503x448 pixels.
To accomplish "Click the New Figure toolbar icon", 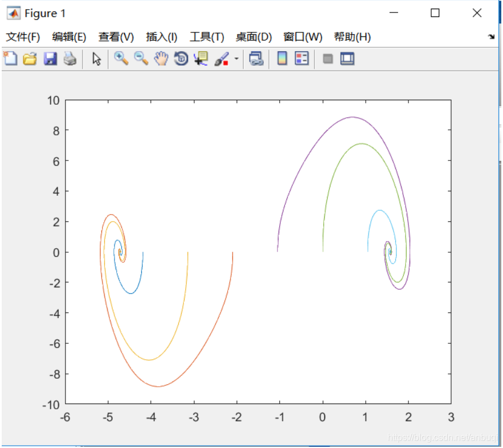I will [10, 59].
